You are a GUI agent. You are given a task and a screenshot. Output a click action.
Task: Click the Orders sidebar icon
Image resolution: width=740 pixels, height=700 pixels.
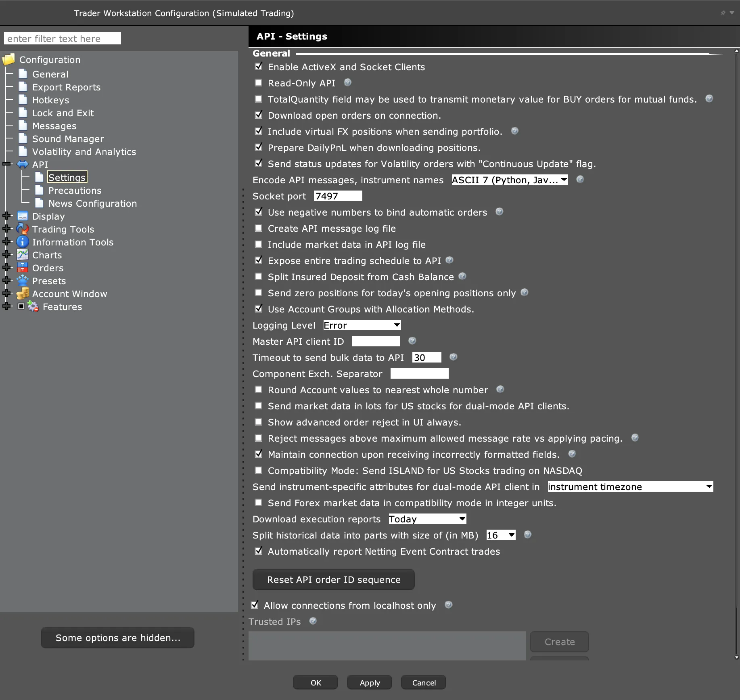coord(23,268)
